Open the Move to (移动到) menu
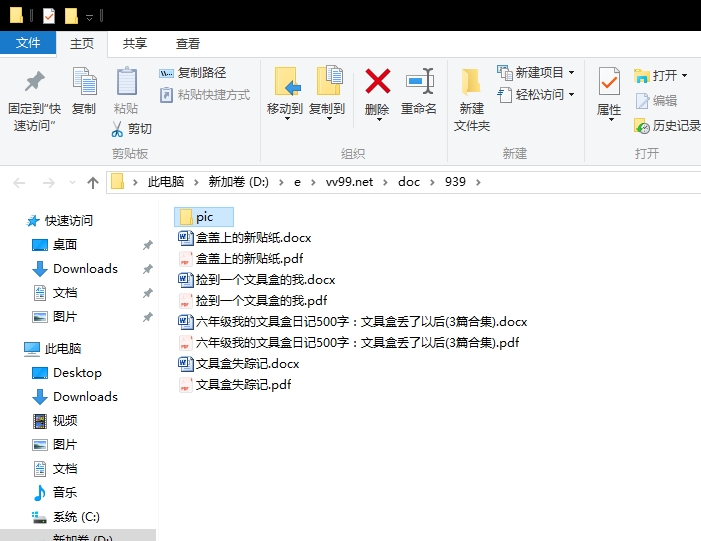Screen dimensions: 701x541 point(285,94)
